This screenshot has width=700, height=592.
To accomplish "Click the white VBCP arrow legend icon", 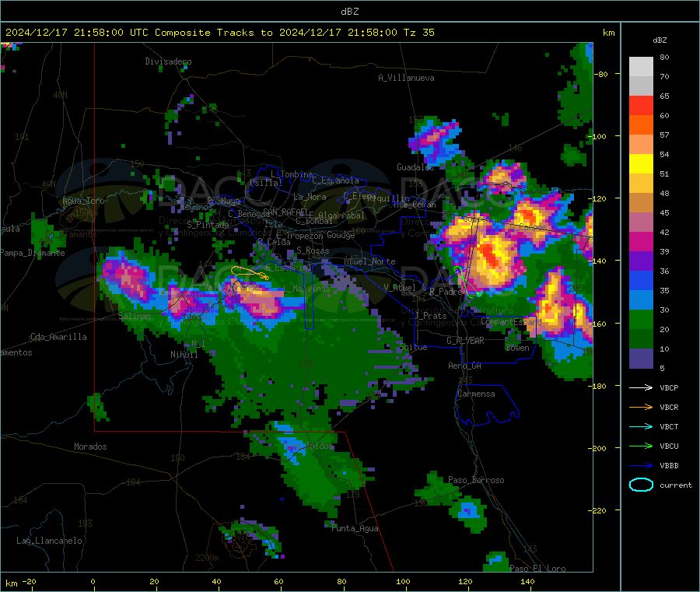I will click(641, 387).
